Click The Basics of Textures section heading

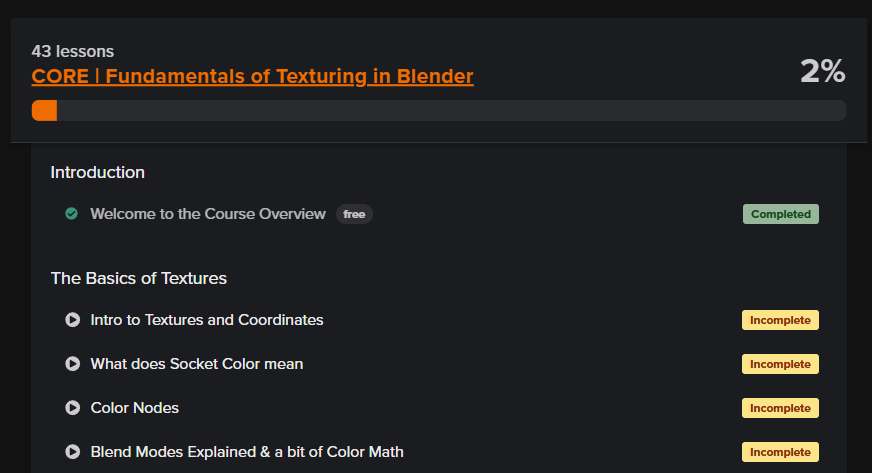(138, 278)
